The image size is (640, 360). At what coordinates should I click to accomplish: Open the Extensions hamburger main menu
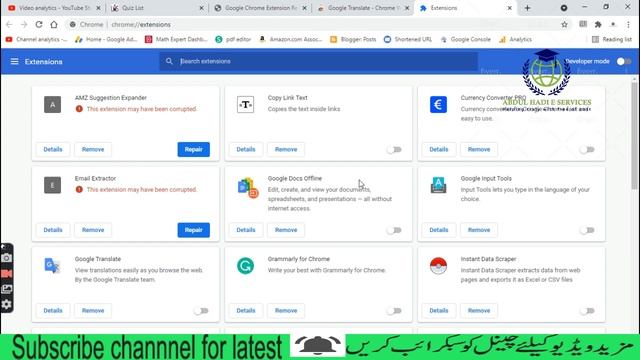[x=14, y=61]
